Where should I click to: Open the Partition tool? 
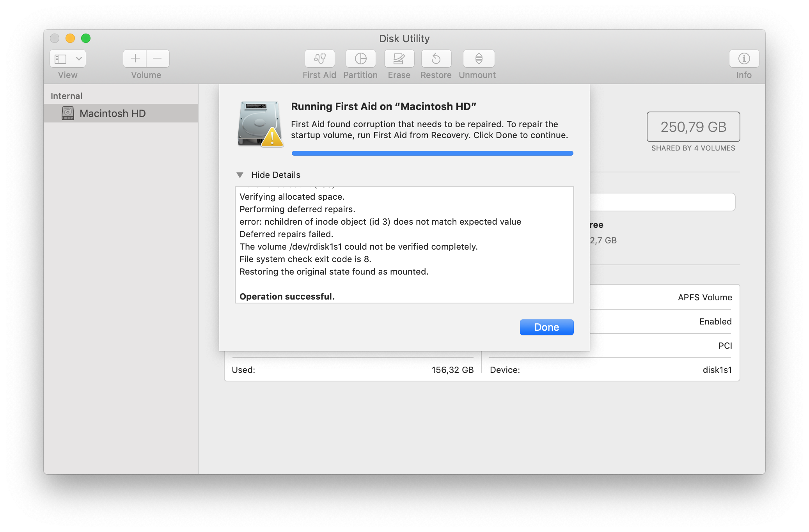click(360, 59)
